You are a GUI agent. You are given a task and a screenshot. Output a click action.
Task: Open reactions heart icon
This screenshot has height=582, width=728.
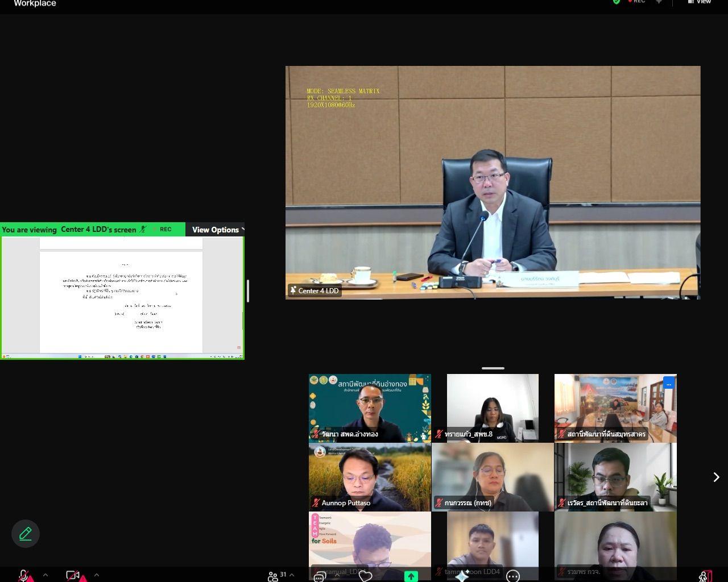coord(365,576)
